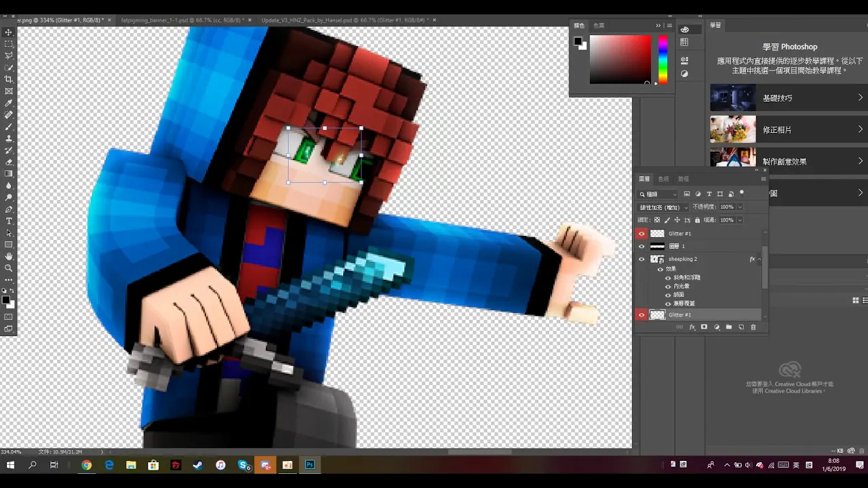Switch to the 色票 swatches tab

pyautogui.click(x=599, y=25)
